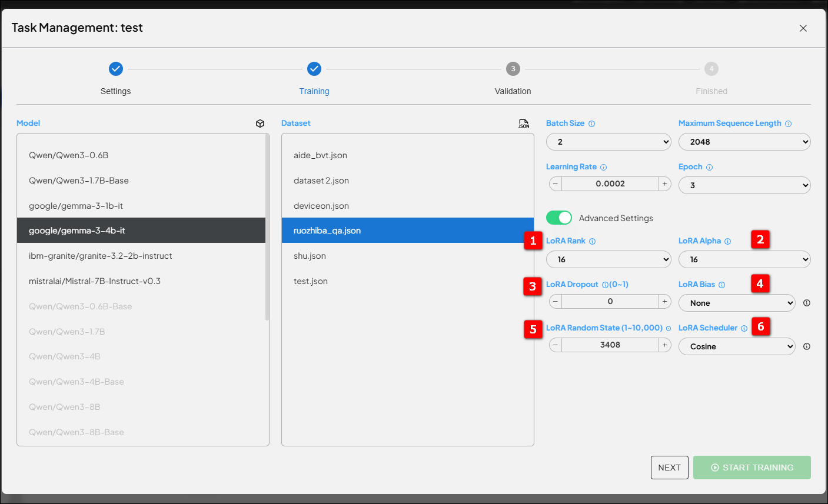Viewport: 828px width, 504px height.
Task: Click the model cube icon beside Model
Action: [x=260, y=124]
